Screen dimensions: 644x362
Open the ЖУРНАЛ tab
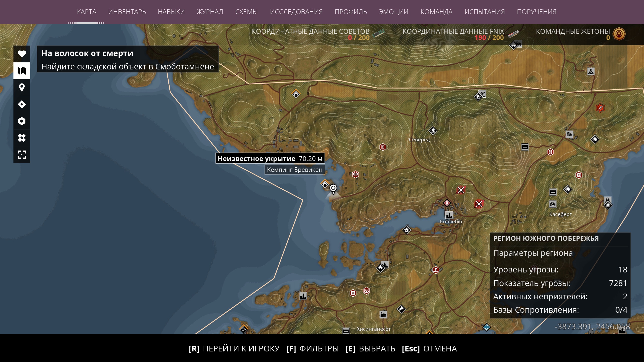pos(210,12)
